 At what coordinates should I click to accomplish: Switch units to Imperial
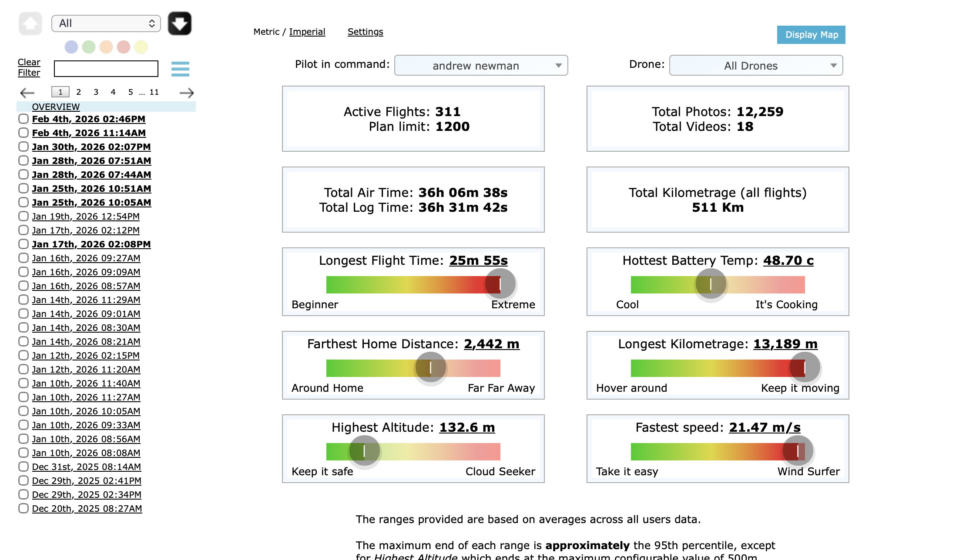[x=307, y=32]
